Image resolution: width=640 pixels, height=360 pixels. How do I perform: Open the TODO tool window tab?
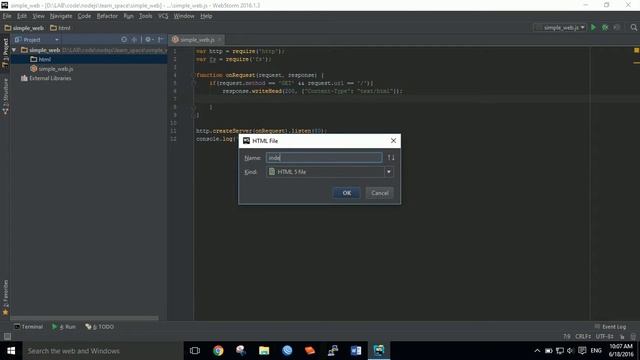100,327
